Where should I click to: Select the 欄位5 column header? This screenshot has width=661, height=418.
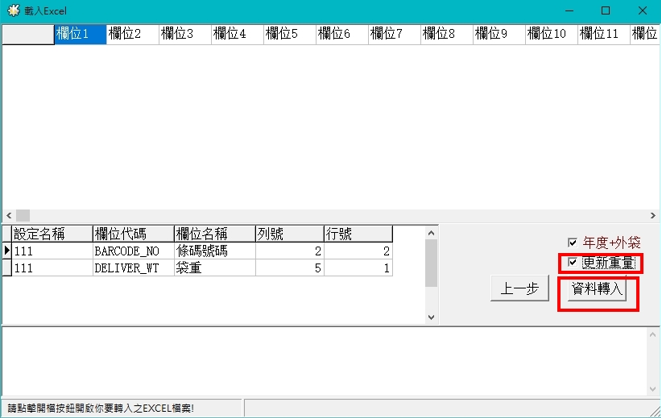(x=290, y=34)
